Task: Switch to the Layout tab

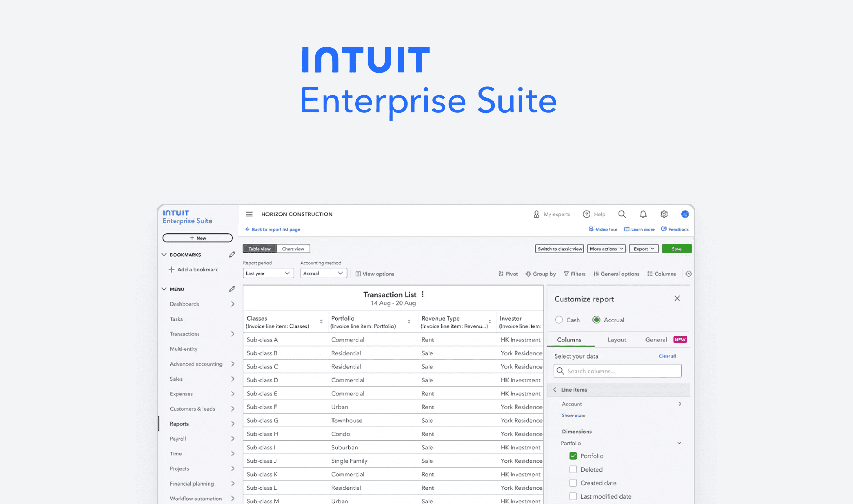Action: [617, 340]
